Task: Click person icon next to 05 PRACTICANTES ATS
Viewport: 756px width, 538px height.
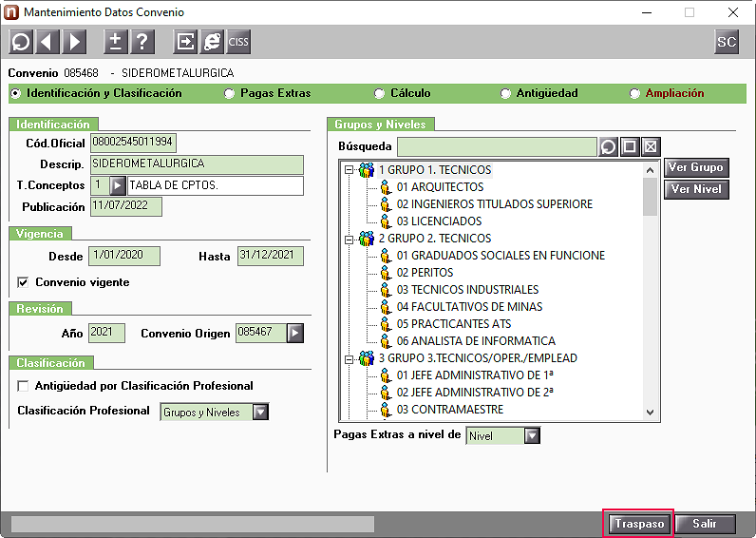Action: 386,324
